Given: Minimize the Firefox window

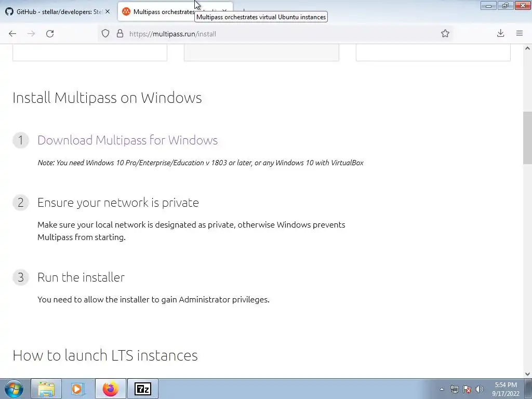Looking at the screenshot, I should [488, 5].
